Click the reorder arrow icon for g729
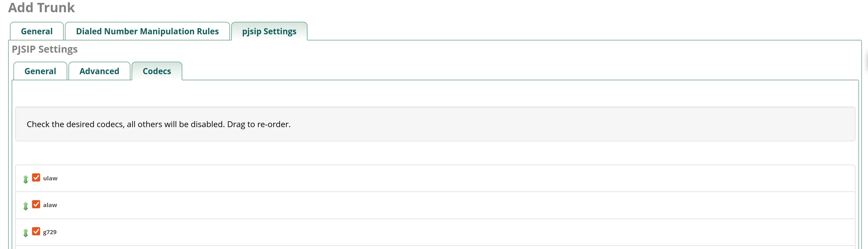The image size is (868, 249). [x=26, y=232]
